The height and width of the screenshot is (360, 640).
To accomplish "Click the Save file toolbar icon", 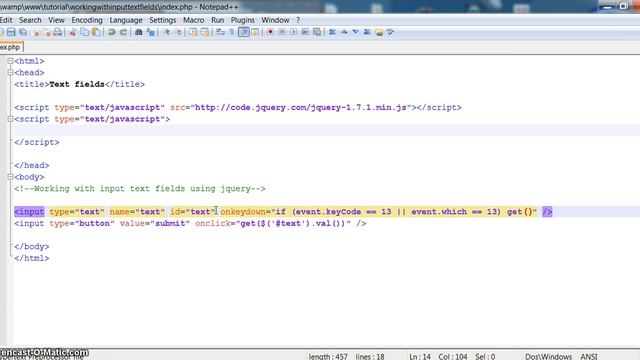I will click(11, 32).
